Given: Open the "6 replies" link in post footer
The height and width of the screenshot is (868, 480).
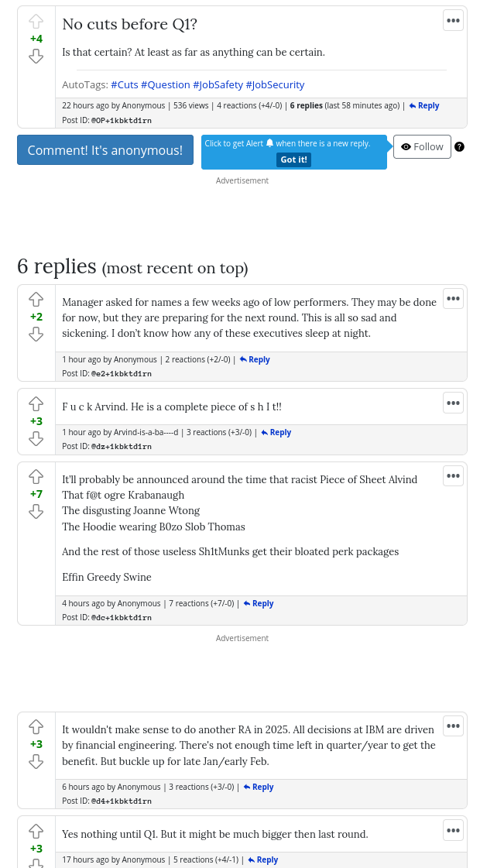Looking at the screenshot, I should coord(306,106).
